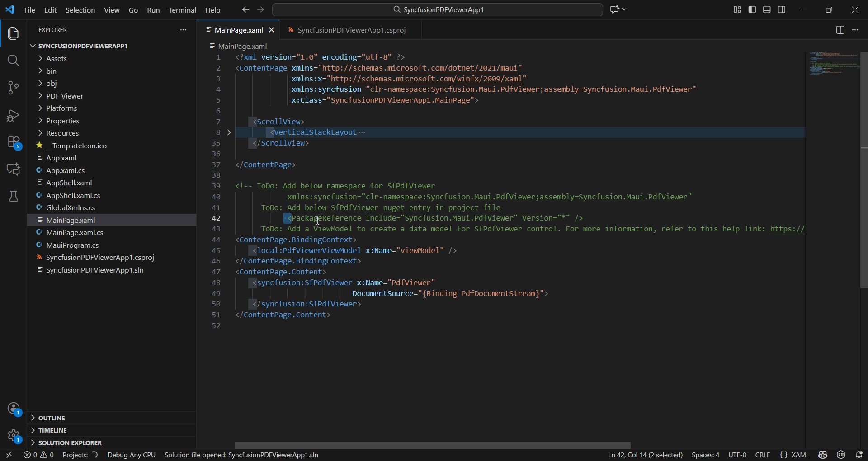Open the Manage gear icon
Image resolution: width=868 pixels, height=461 pixels.
click(x=14, y=436)
